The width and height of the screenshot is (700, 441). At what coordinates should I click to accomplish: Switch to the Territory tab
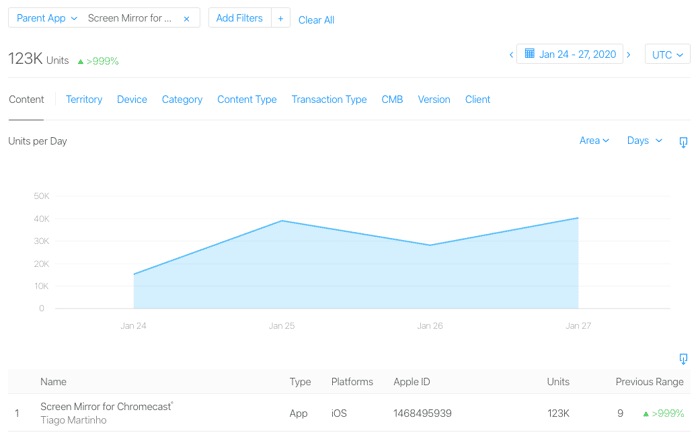coord(84,100)
